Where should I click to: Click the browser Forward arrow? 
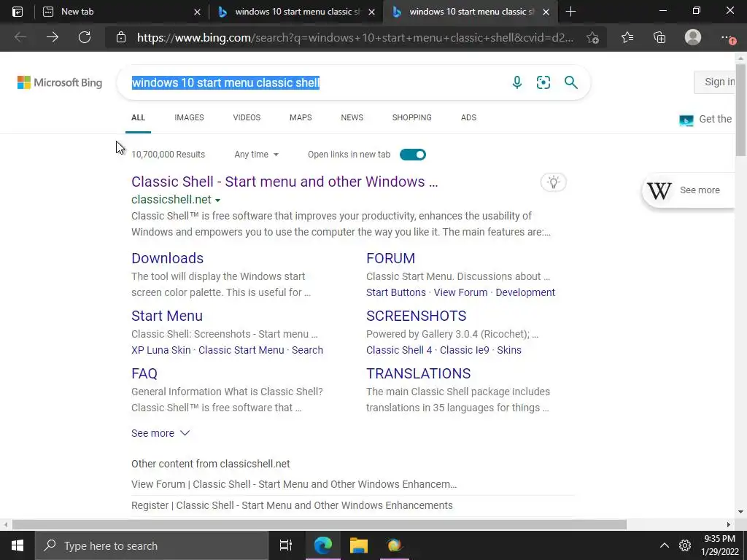(53, 37)
